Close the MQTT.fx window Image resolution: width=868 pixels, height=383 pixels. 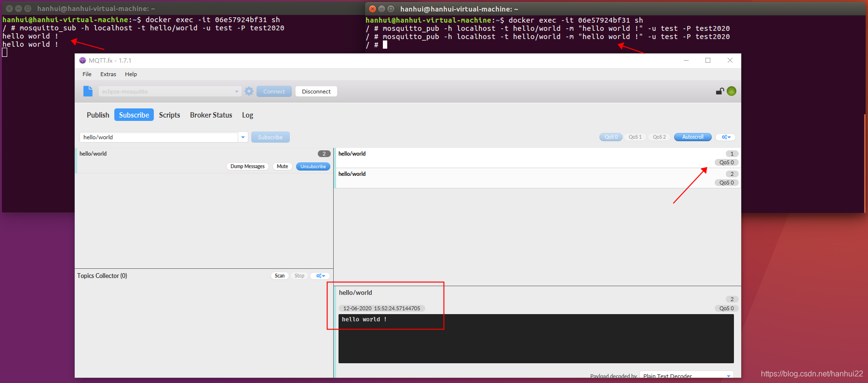pyautogui.click(x=730, y=60)
